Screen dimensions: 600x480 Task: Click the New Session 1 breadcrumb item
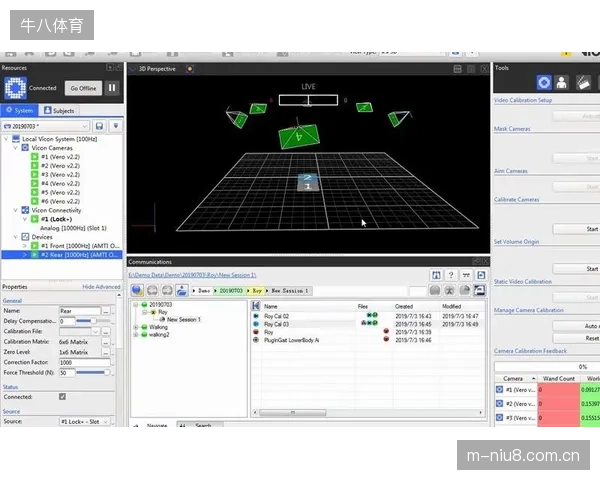coord(289,291)
